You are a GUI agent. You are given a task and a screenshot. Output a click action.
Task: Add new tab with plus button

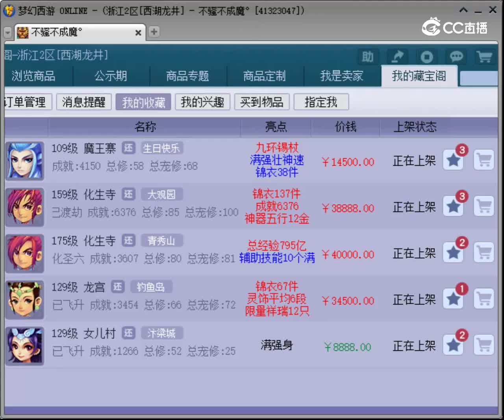[x=154, y=32]
